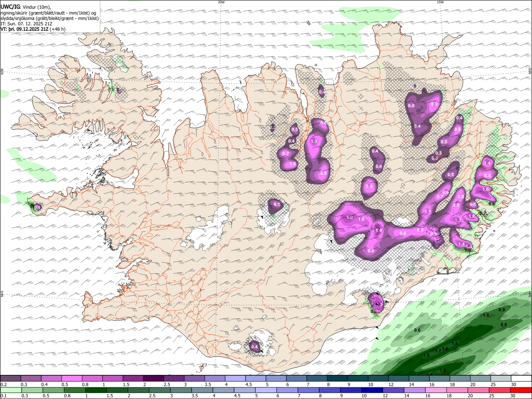532x399 pixels.
Task: Click upper scale lavender swatch between 4 and 4.5
Action: pos(235,378)
